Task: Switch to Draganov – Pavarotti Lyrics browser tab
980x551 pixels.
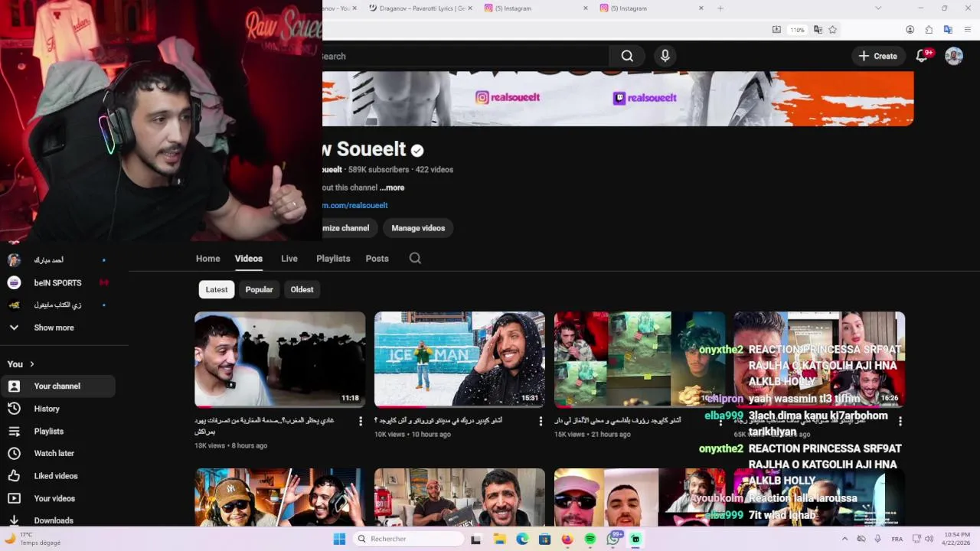Action: point(416,8)
